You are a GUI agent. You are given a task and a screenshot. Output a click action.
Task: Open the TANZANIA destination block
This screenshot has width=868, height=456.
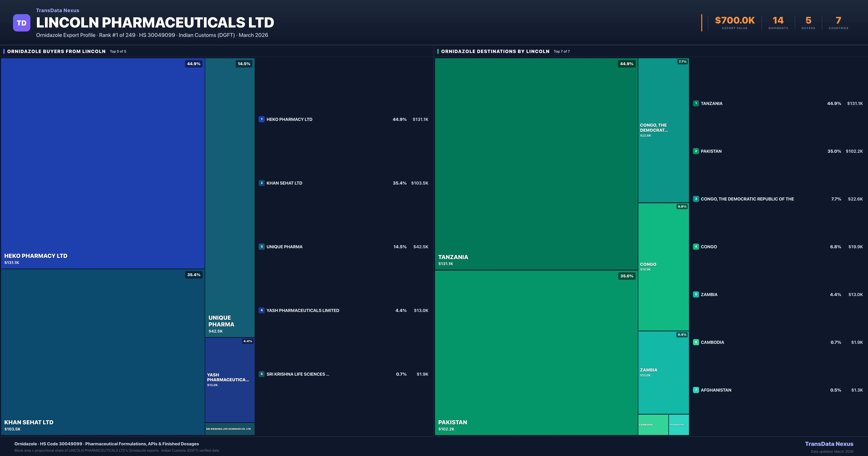536,164
